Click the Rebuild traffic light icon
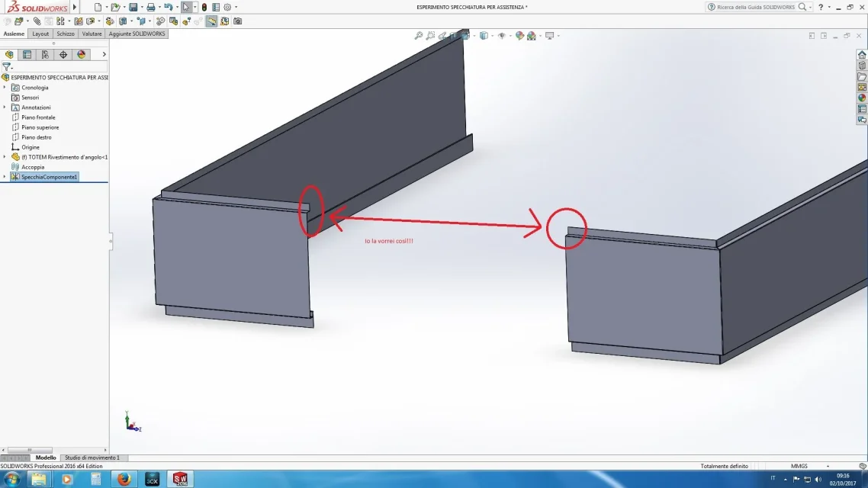Viewport: 868px width, 488px height. (204, 7)
